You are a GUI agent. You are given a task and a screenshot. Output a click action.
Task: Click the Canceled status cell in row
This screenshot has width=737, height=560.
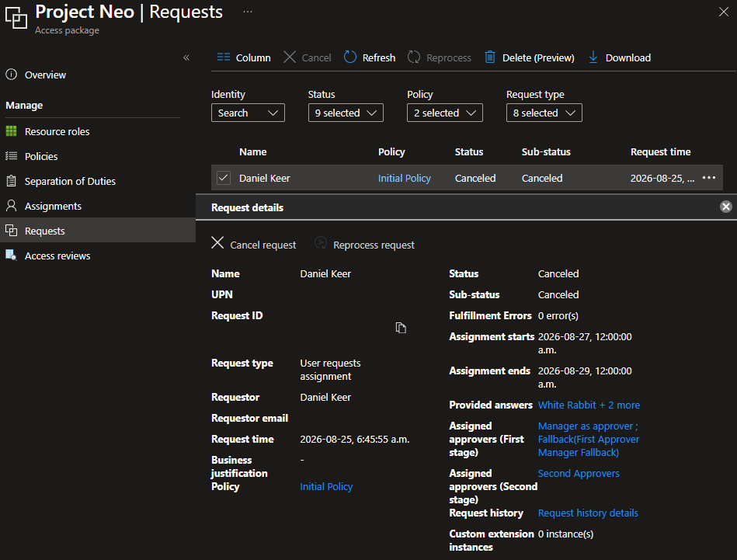(x=475, y=178)
